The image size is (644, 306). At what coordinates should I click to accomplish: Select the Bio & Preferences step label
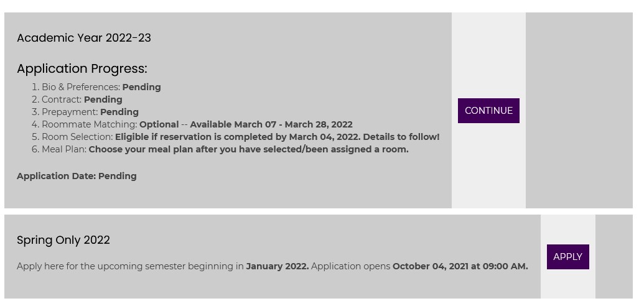click(x=81, y=87)
